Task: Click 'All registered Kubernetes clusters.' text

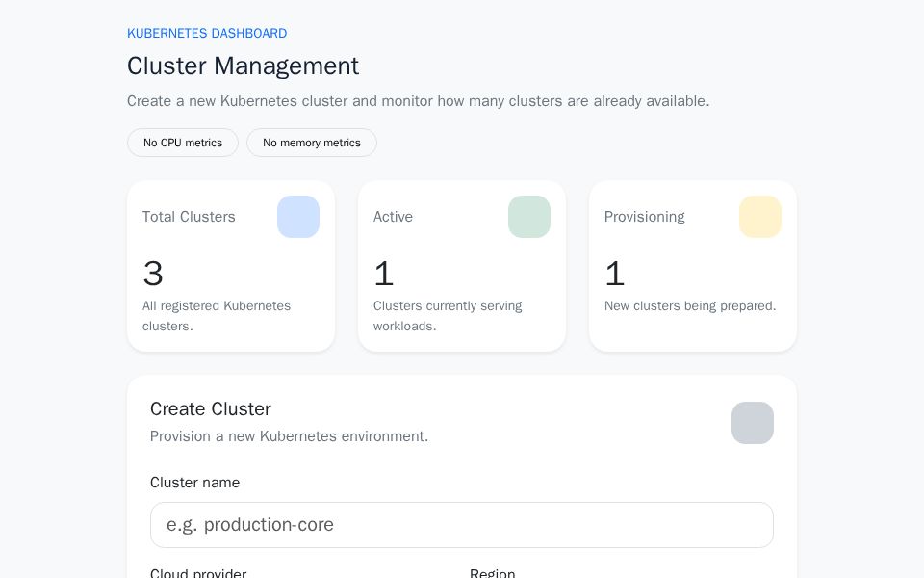Action: (217, 316)
